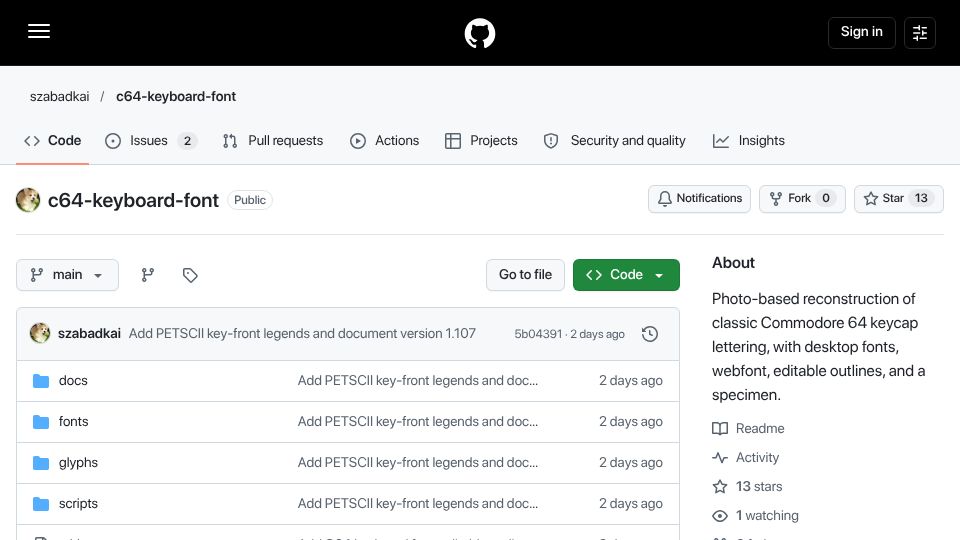The image size is (960, 540).
Task: Star the c64-keyboard-font repository
Action: (x=898, y=198)
